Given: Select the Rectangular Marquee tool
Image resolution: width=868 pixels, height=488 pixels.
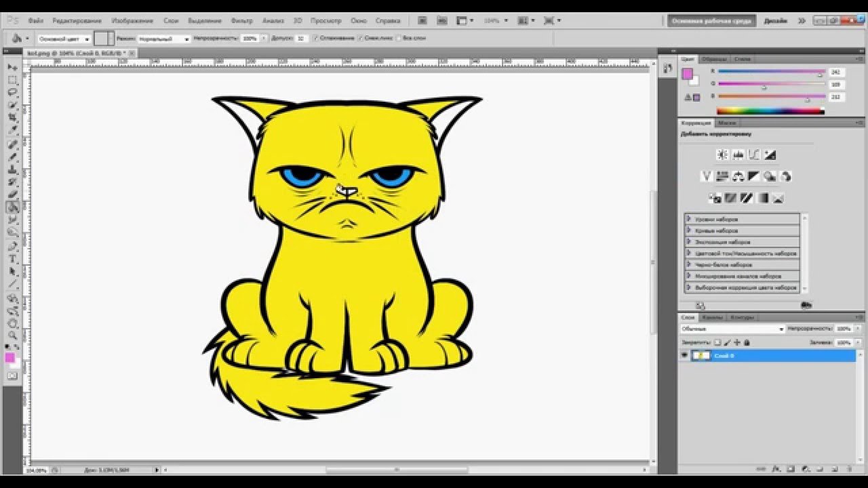Looking at the screenshot, I should 12,80.
